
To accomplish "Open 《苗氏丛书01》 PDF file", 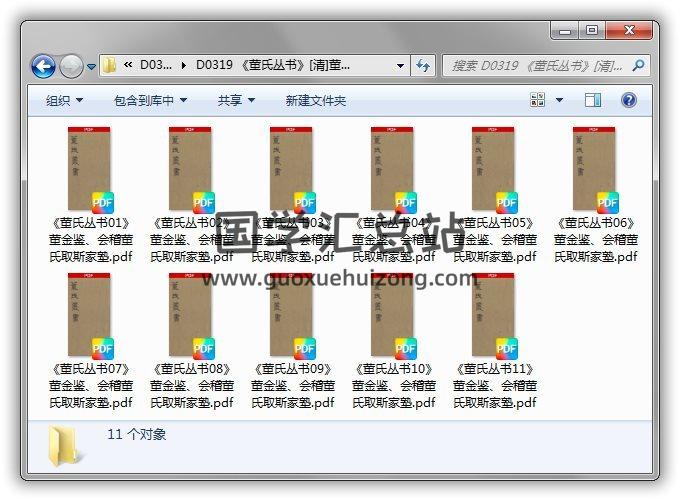I will point(91,170).
